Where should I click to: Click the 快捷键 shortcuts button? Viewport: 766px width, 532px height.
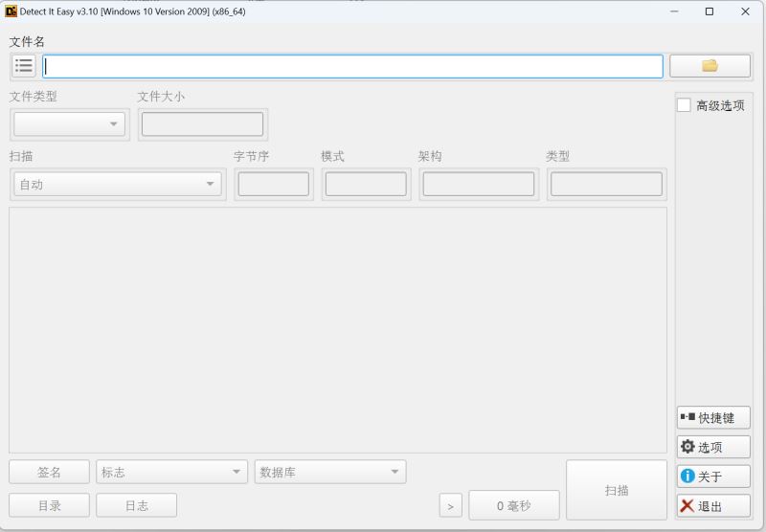(713, 418)
